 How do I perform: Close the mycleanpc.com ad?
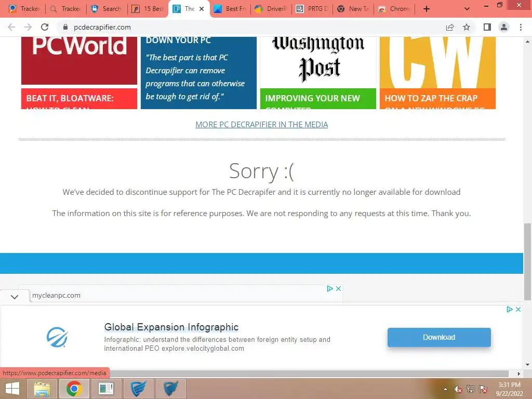(338, 289)
